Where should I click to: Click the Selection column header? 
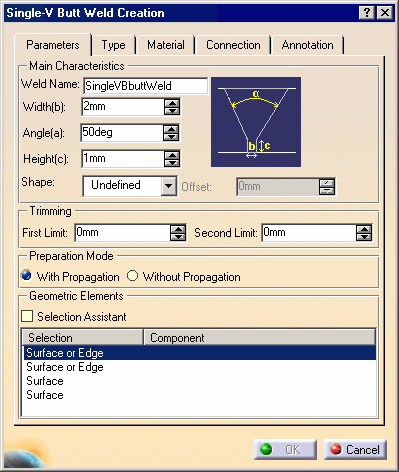(x=83, y=338)
